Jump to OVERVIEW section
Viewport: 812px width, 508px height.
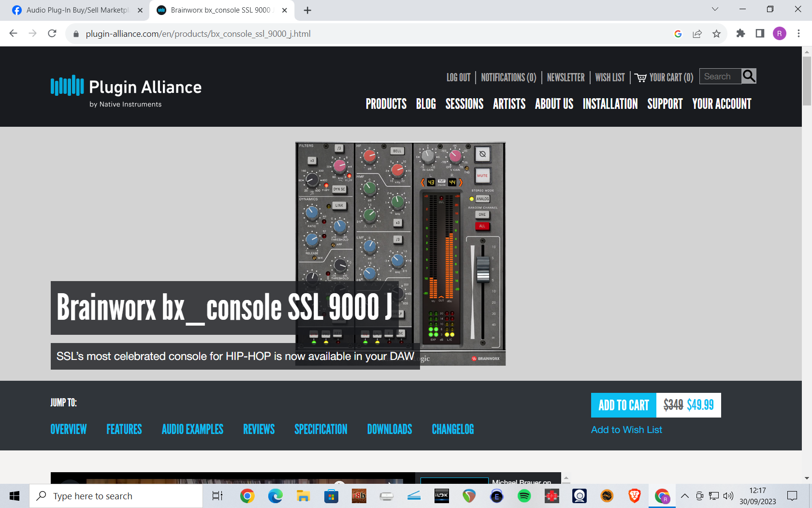[x=69, y=430]
